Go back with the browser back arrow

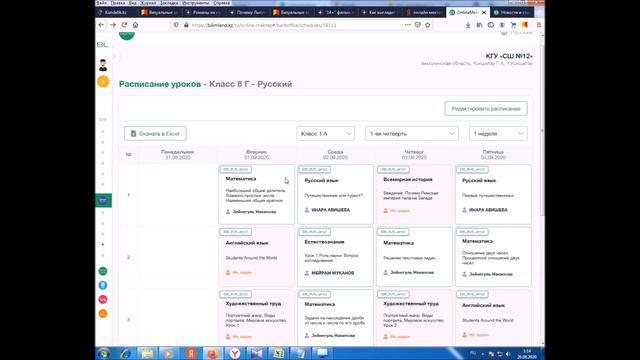(x=101, y=25)
